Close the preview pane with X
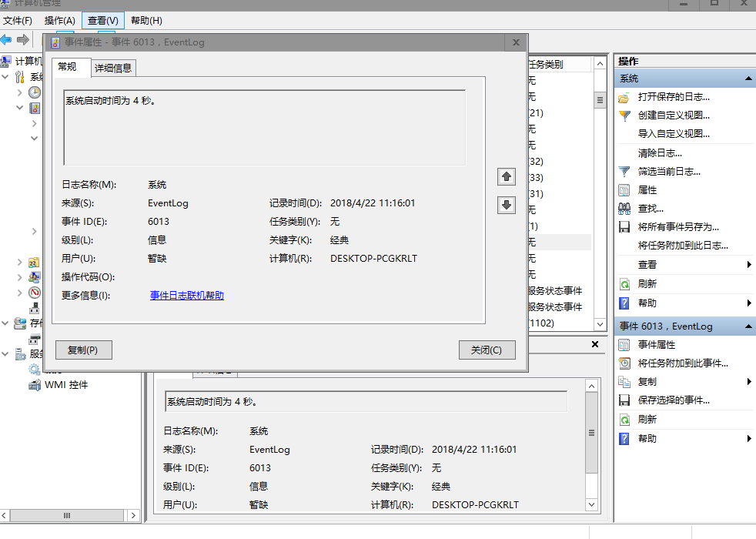Screen dimensions: 756x539 point(595,344)
